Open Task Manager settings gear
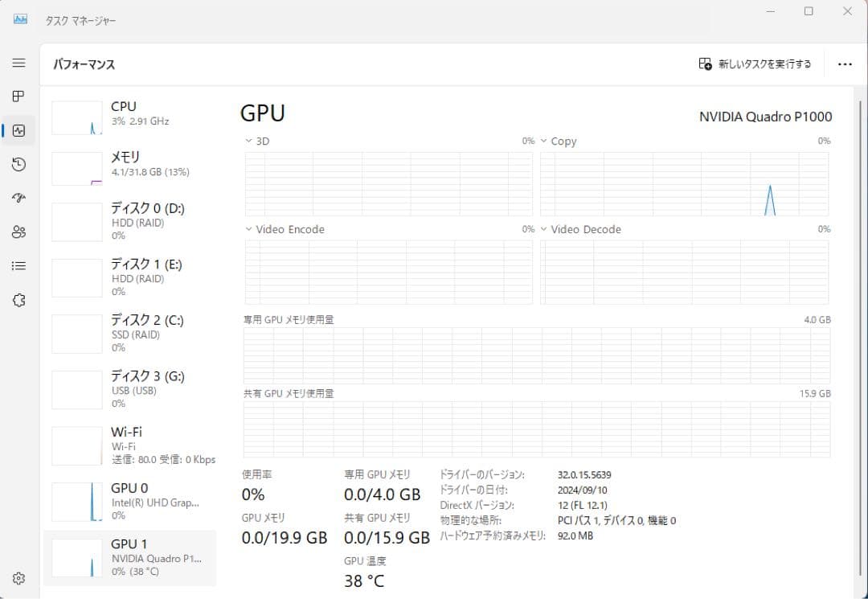The height and width of the screenshot is (599, 868). tap(19, 577)
